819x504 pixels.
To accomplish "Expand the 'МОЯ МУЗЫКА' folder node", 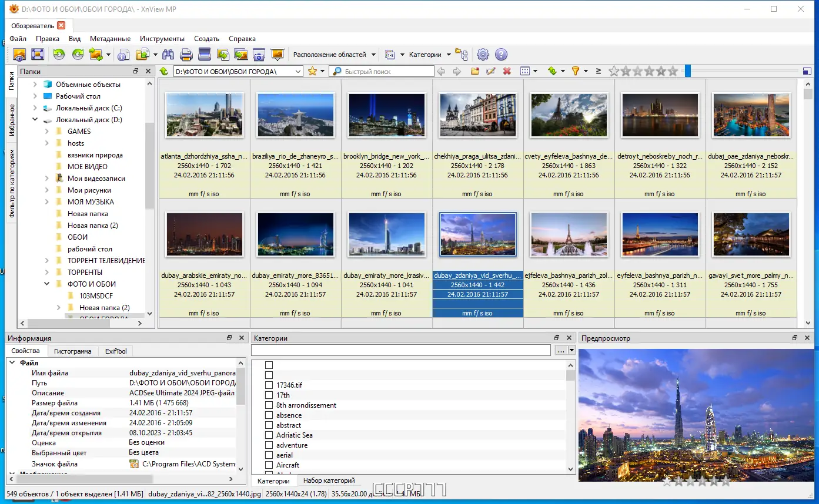I will coord(47,202).
